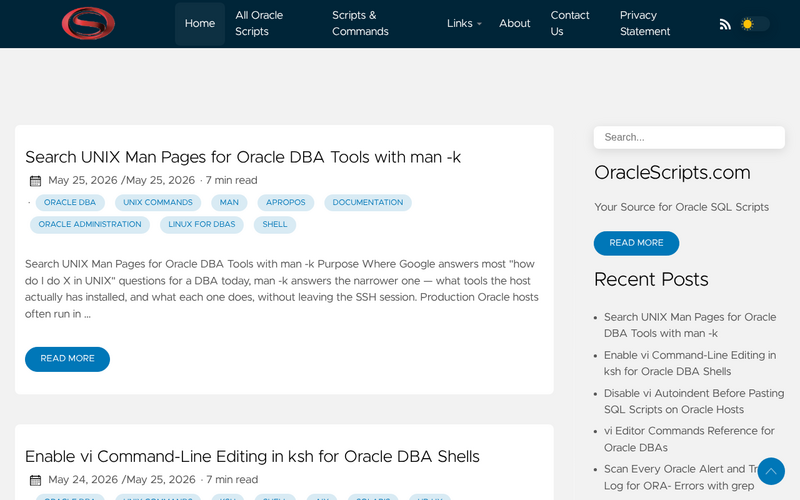Image resolution: width=800 pixels, height=500 pixels.
Task: Click READ MORE under man -k post excerpt
Action: 67,359
